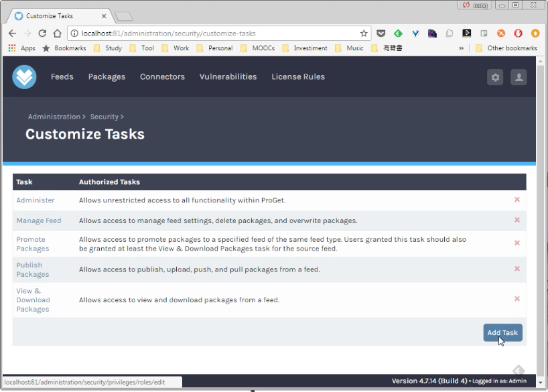Open Other bookmarks folder

click(506, 48)
